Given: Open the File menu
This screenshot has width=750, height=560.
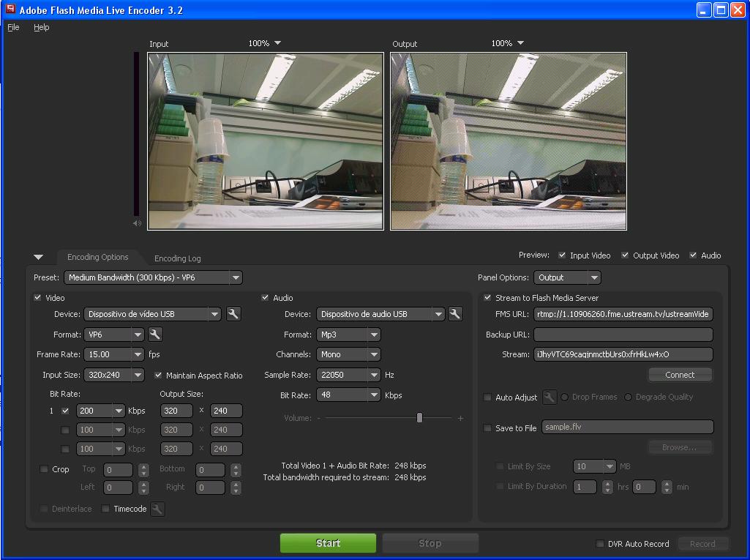Looking at the screenshot, I should click(13, 27).
